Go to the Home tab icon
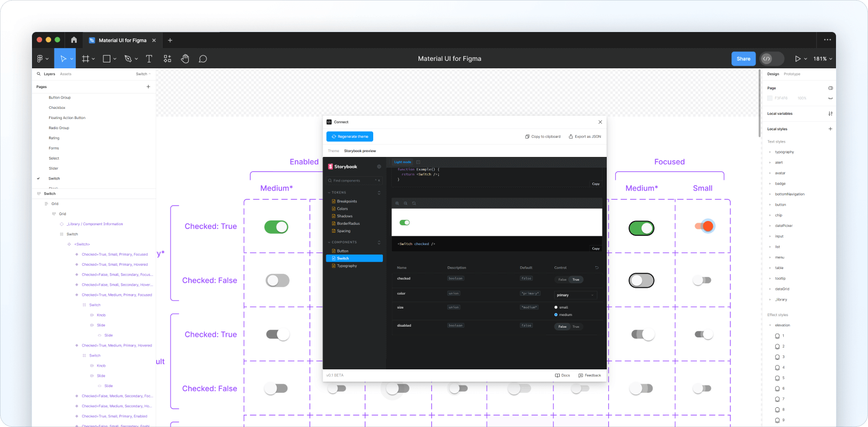 click(74, 40)
